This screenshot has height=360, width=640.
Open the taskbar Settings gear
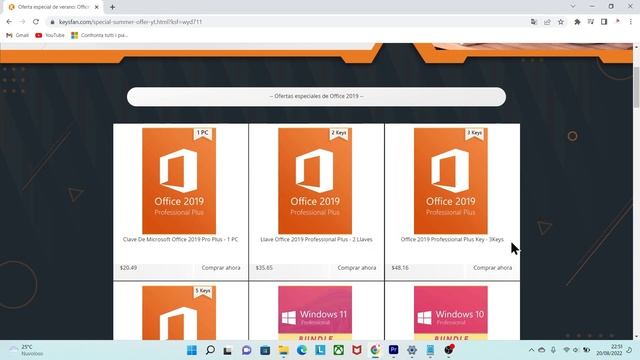pos(412,350)
